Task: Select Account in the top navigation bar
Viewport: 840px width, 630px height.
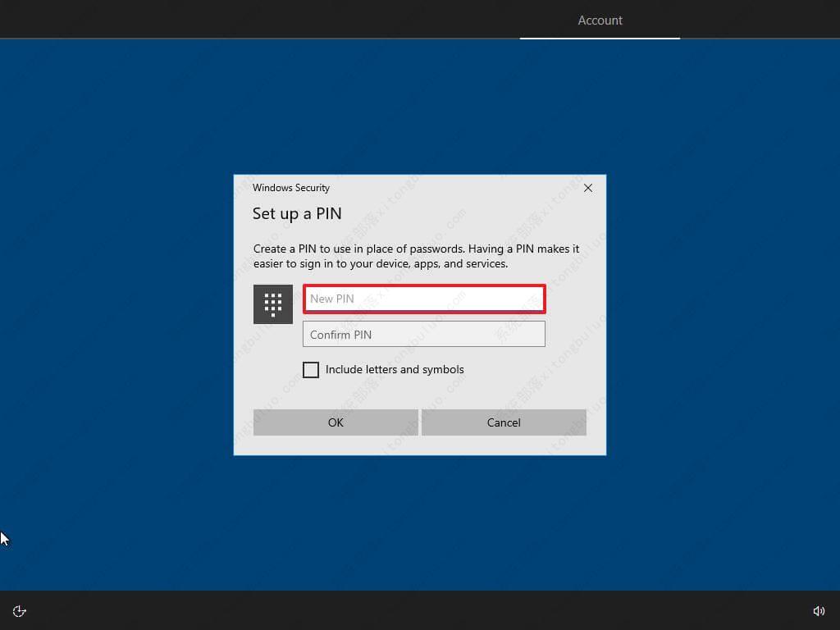Action: tap(600, 20)
